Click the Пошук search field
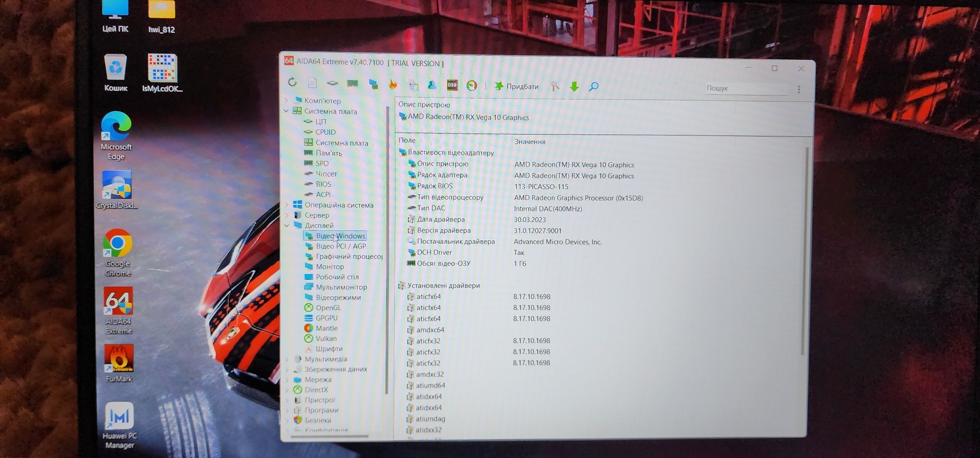The width and height of the screenshot is (980, 458). pyautogui.click(x=746, y=88)
